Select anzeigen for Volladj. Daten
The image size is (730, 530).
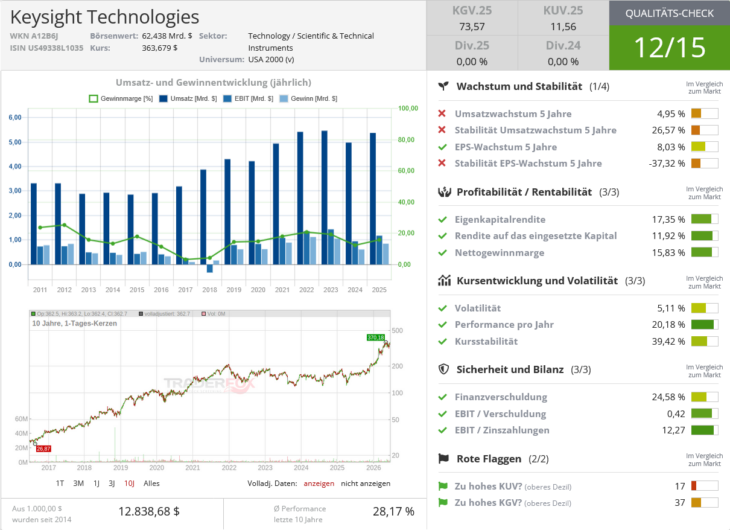[x=319, y=483]
